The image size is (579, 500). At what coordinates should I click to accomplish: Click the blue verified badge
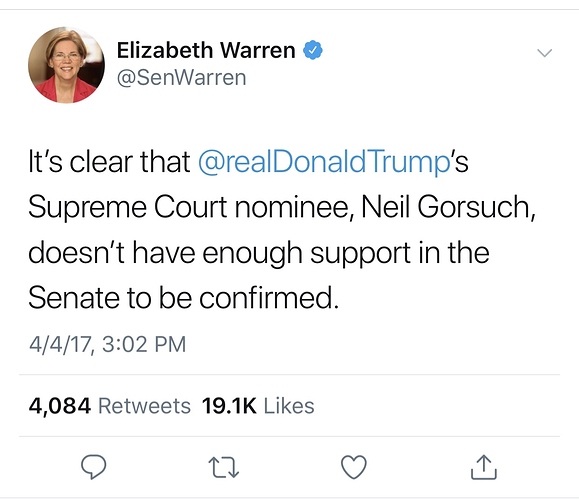pos(313,50)
